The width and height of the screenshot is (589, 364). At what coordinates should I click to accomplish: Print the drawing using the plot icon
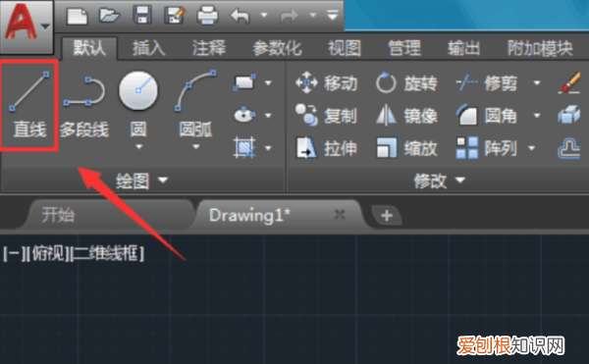208,16
